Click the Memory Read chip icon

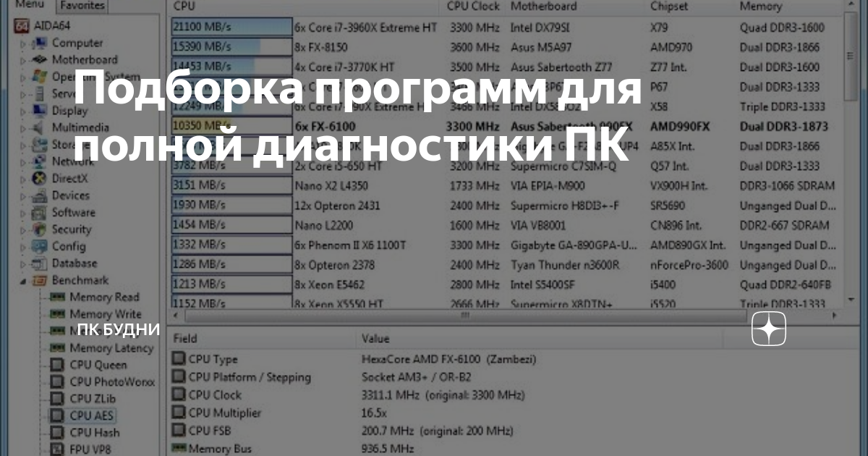click(58, 297)
